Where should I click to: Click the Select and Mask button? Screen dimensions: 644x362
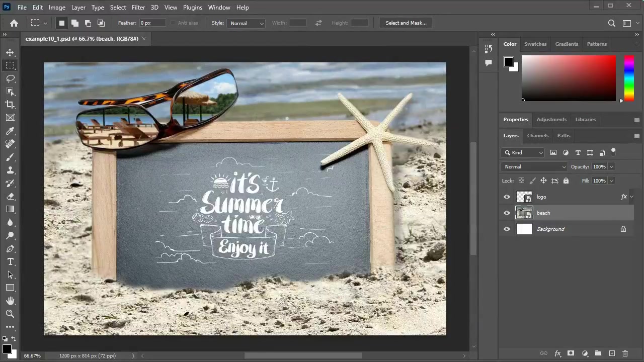[406, 23]
